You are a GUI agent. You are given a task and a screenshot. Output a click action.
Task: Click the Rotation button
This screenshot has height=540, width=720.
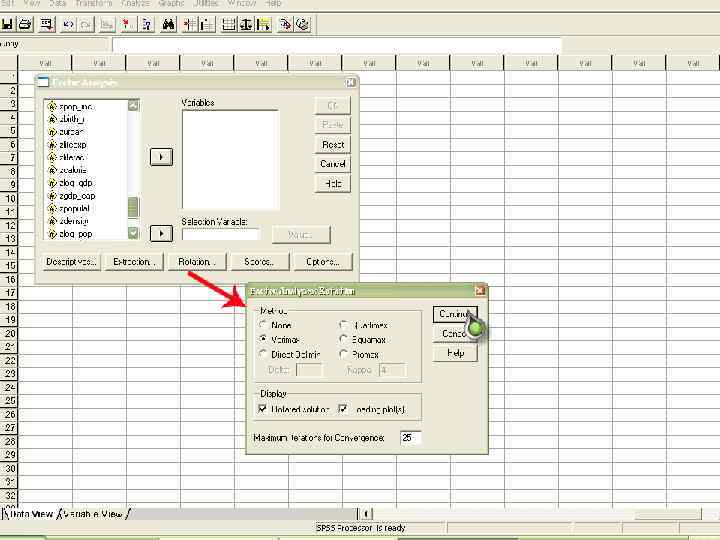197,262
